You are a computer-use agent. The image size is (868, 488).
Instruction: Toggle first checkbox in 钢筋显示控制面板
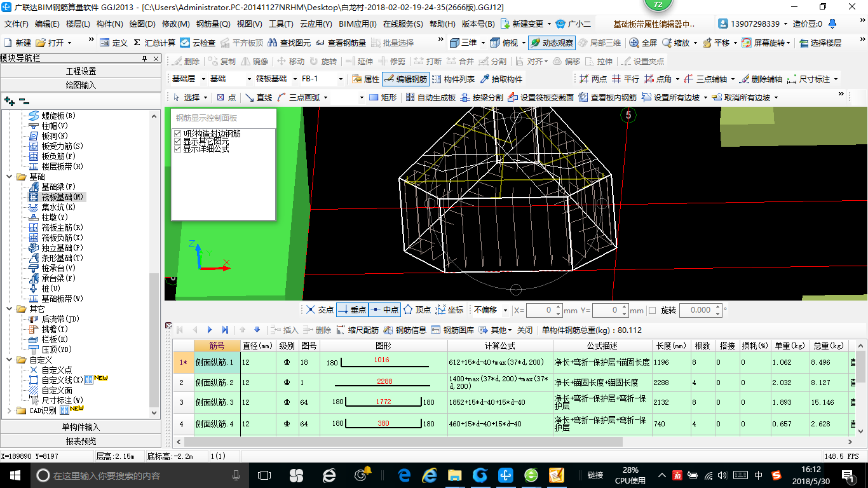click(x=178, y=134)
